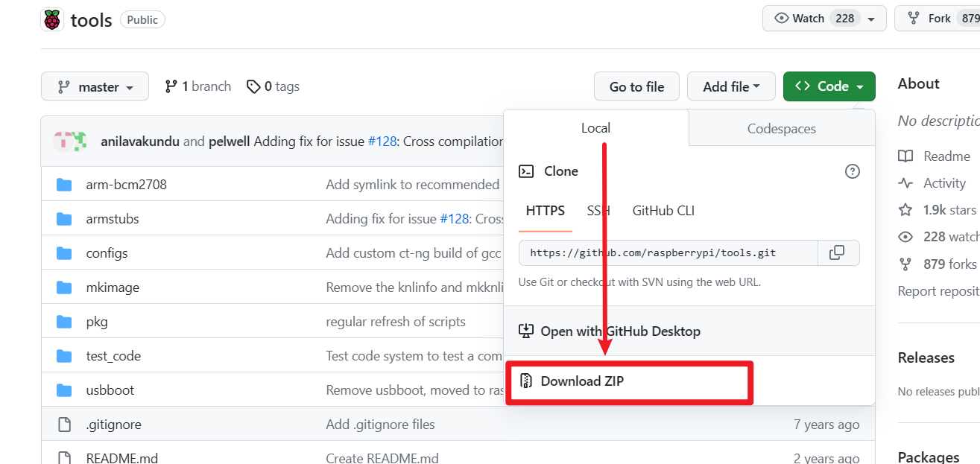Collapse the green Code dropdown
Image resolution: width=980 pixels, height=464 pixels.
tap(829, 87)
